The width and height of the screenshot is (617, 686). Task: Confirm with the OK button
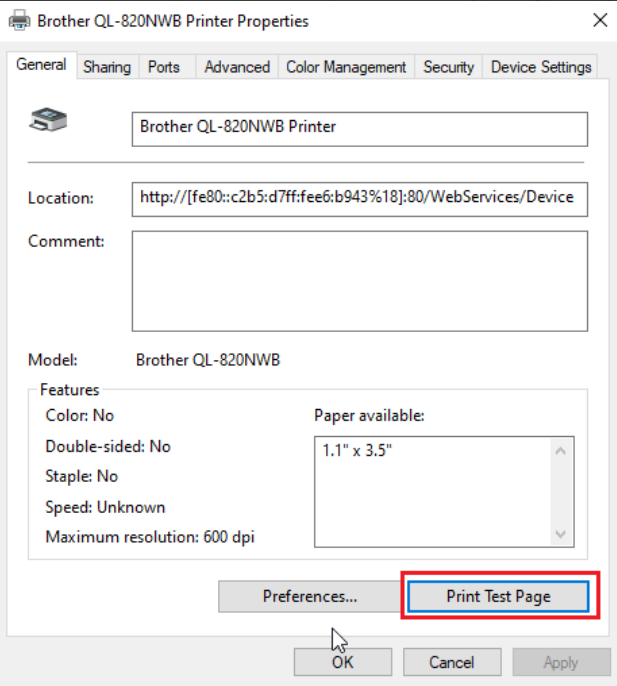(343, 662)
